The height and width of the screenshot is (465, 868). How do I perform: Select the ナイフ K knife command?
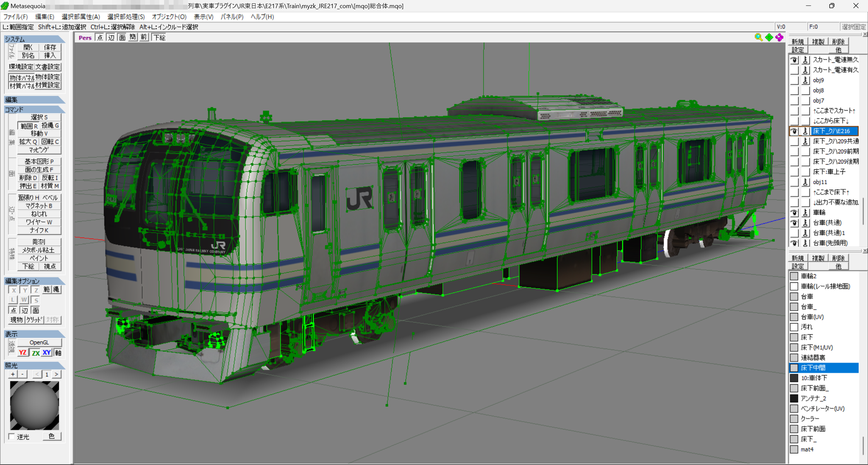39,230
